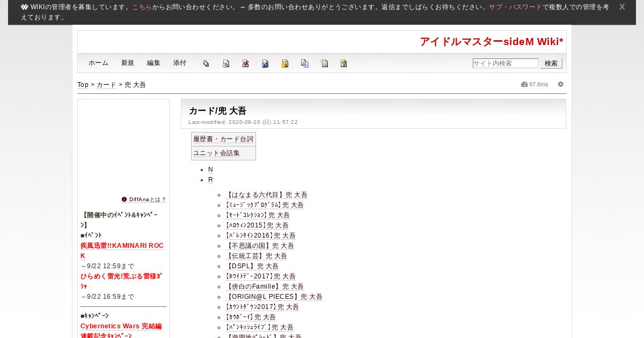Jump to the N section link
The height and width of the screenshot is (338, 644).
click(210, 170)
